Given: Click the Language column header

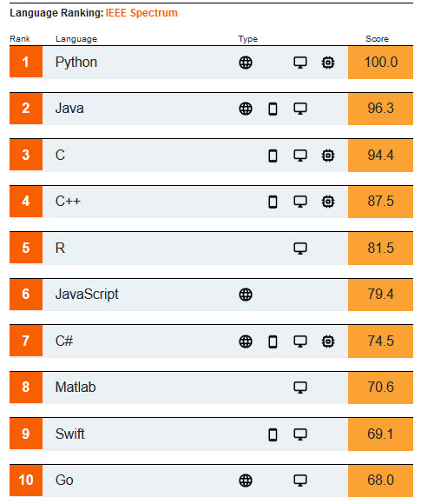Looking at the screenshot, I should [76, 39].
